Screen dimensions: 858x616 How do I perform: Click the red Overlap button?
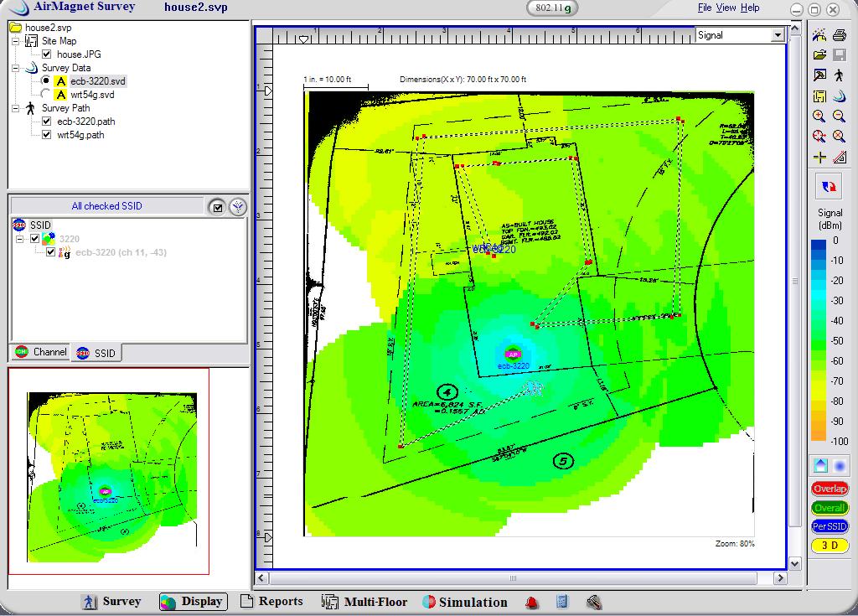coord(830,489)
